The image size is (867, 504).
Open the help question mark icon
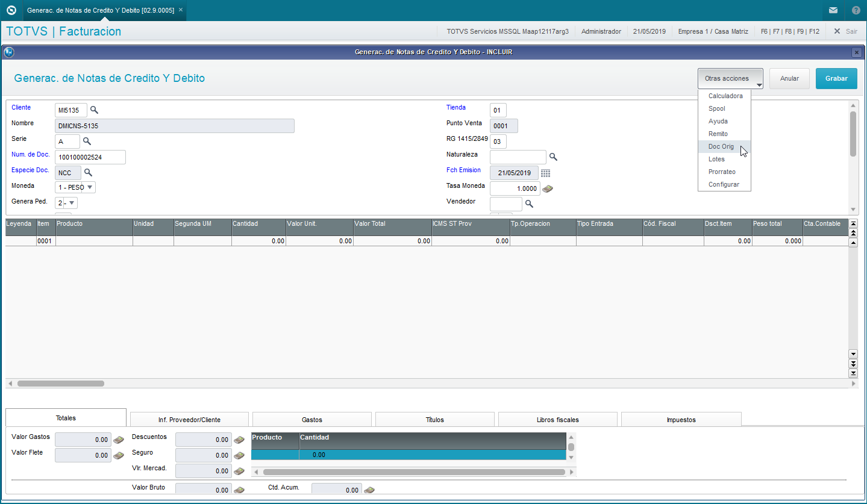click(x=856, y=10)
